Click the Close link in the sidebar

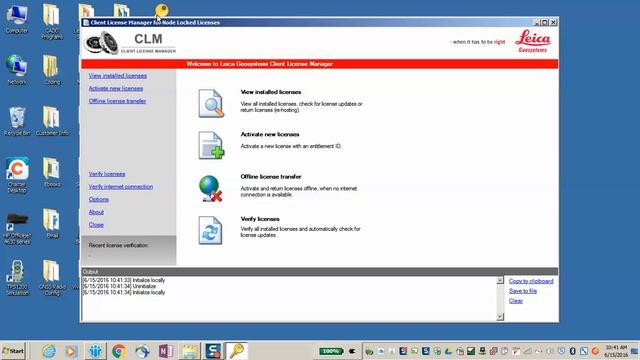[96, 224]
